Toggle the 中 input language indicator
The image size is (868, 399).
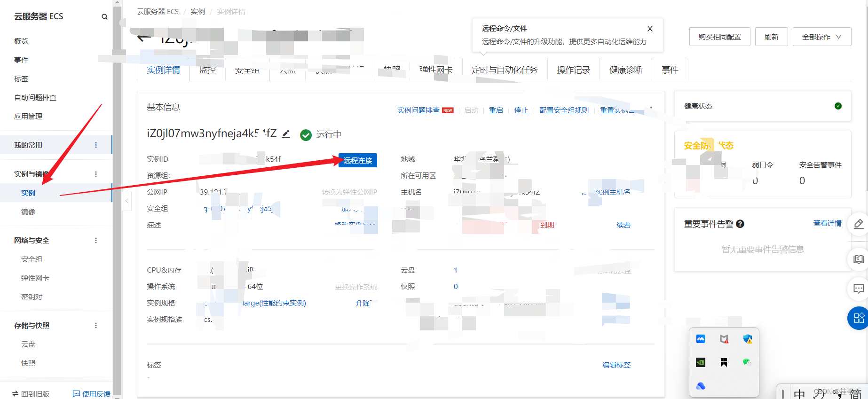799,394
